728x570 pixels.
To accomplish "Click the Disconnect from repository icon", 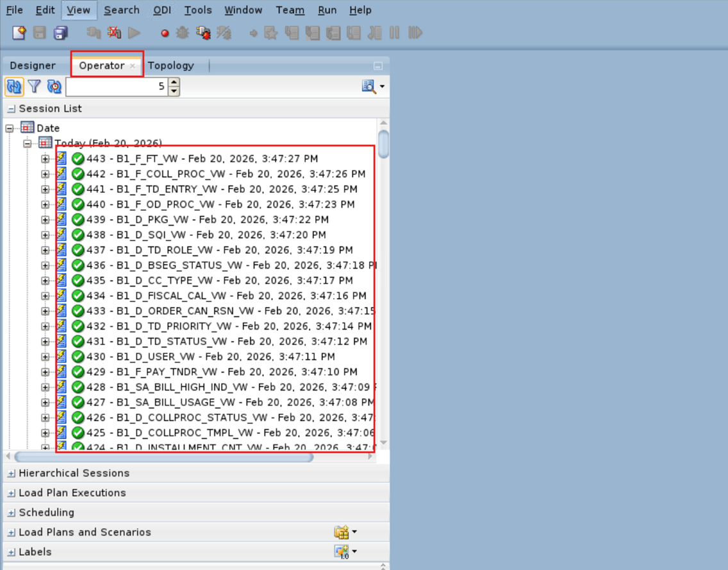I will click(x=114, y=33).
